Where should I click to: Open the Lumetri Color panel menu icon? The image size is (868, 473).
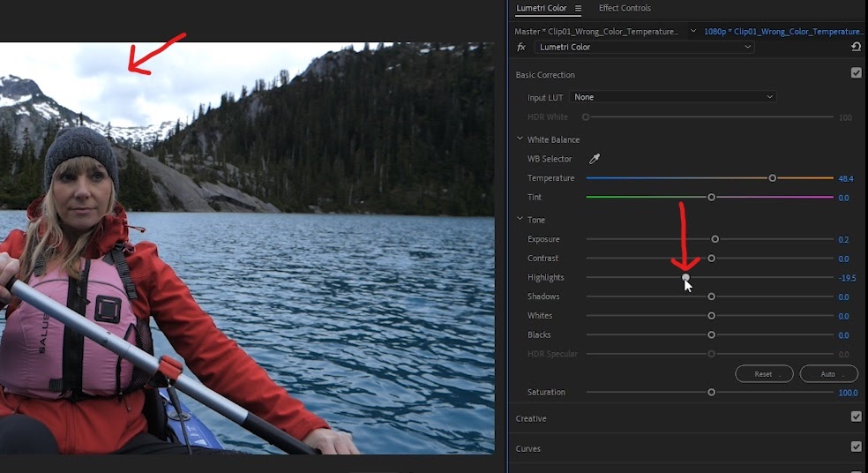pos(578,8)
